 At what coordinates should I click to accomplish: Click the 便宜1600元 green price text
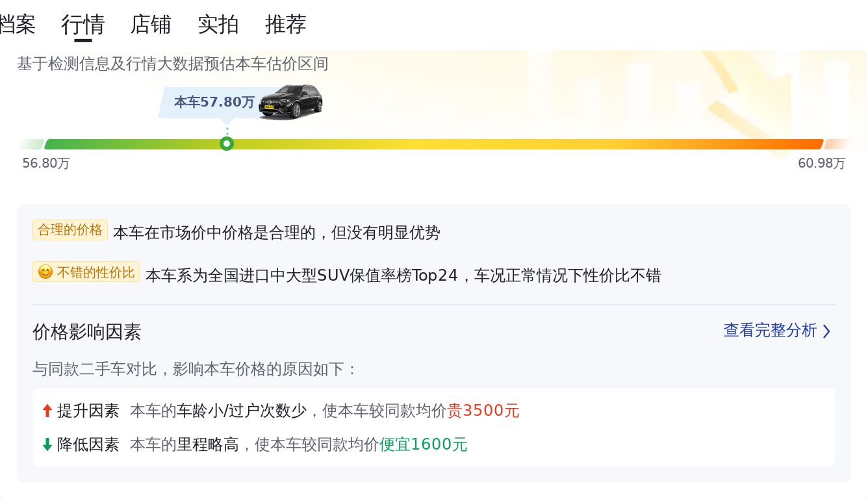click(424, 444)
